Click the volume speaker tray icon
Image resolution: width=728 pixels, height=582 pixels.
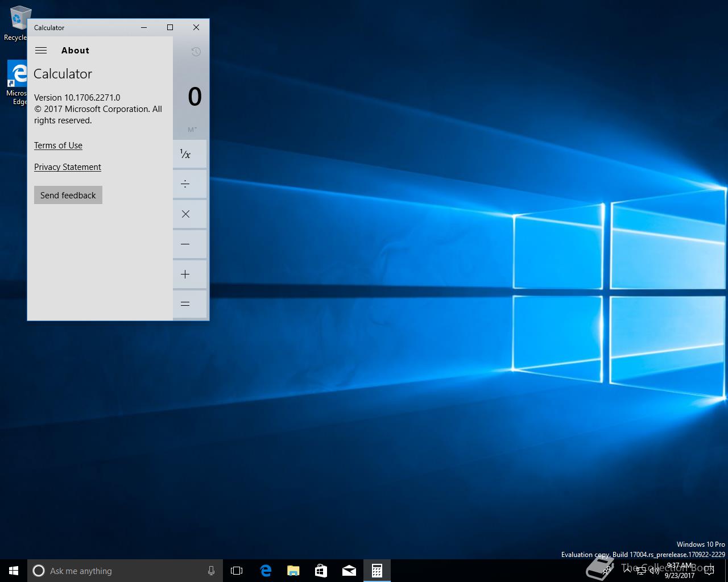(654, 570)
